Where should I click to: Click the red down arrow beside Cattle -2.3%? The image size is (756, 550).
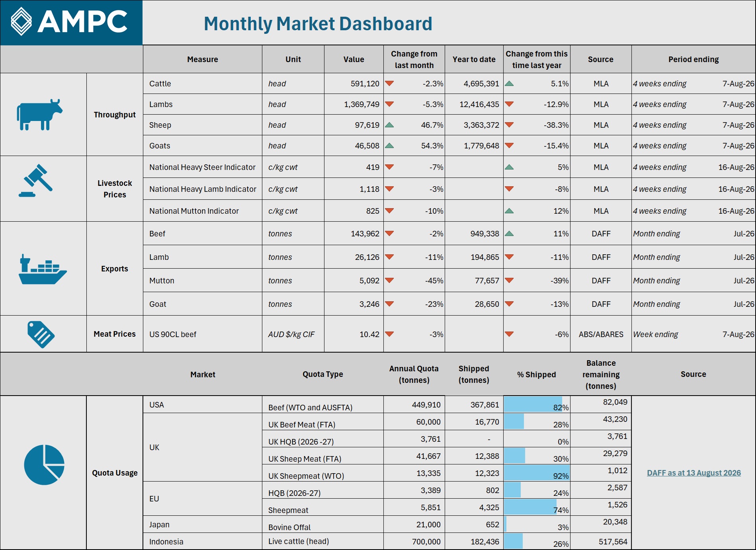[x=389, y=84]
